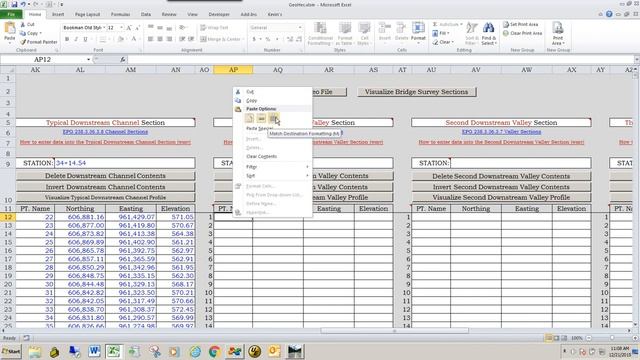Image resolution: width=640 pixels, height=360 pixels.
Task: Open Filter submenu in context menu
Action: tap(272, 167)
